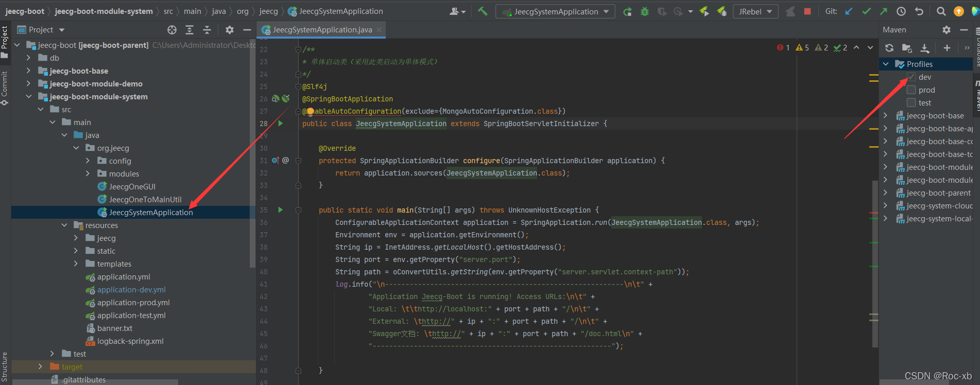
Task: Click run gutter arrow beside class declaration
Action: 281,124
